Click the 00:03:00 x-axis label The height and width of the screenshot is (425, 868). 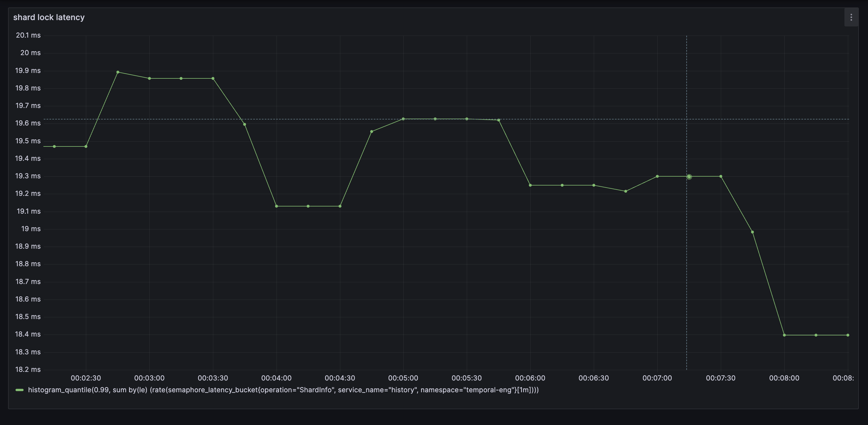149,378
